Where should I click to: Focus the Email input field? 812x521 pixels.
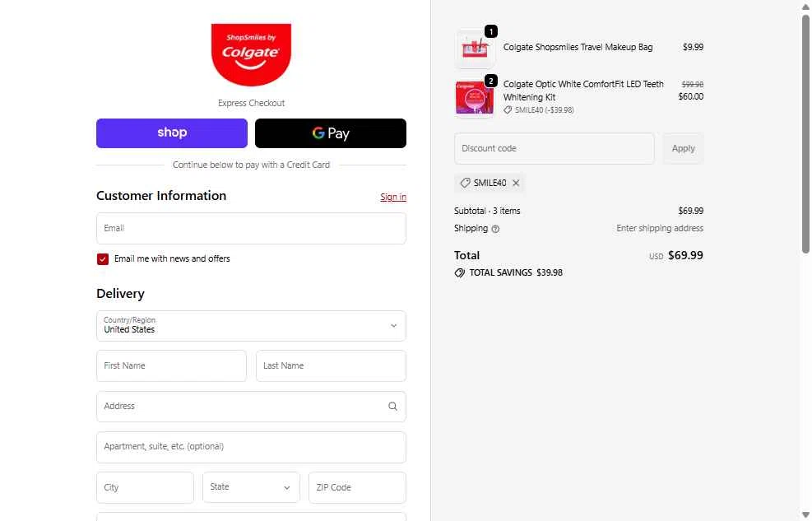coord(251,228)
